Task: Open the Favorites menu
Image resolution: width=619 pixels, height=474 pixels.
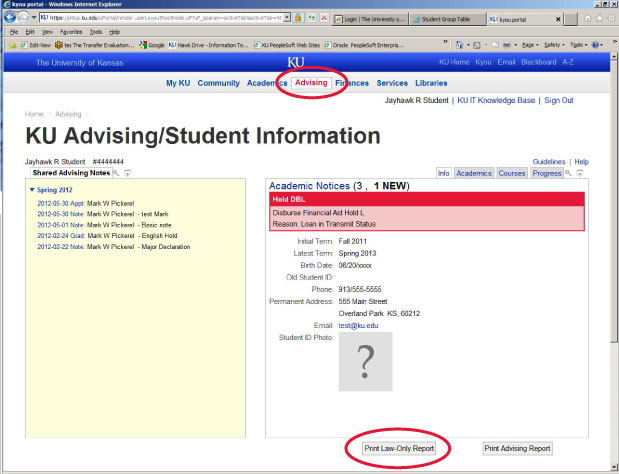Action: [71, 32]
